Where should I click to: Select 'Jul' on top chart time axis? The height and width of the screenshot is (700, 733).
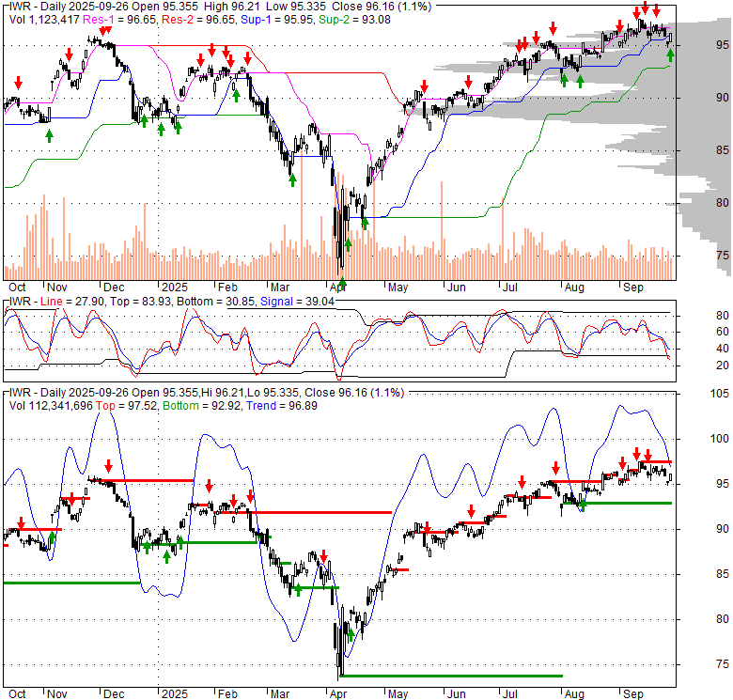[x=509, y=287]
